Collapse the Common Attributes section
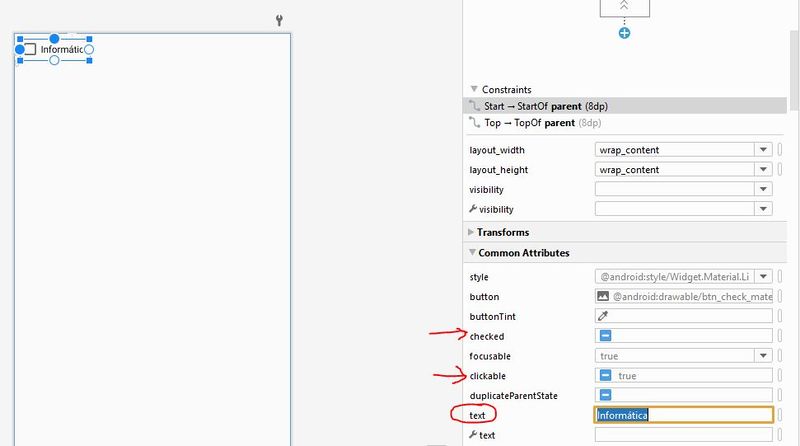The height and width of the screenshot is (446, 800). pyautogui.click(x=472, y=252)
